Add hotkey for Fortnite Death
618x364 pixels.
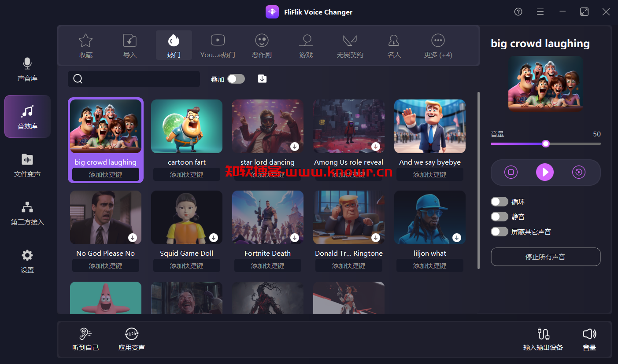tap(268, 265)
